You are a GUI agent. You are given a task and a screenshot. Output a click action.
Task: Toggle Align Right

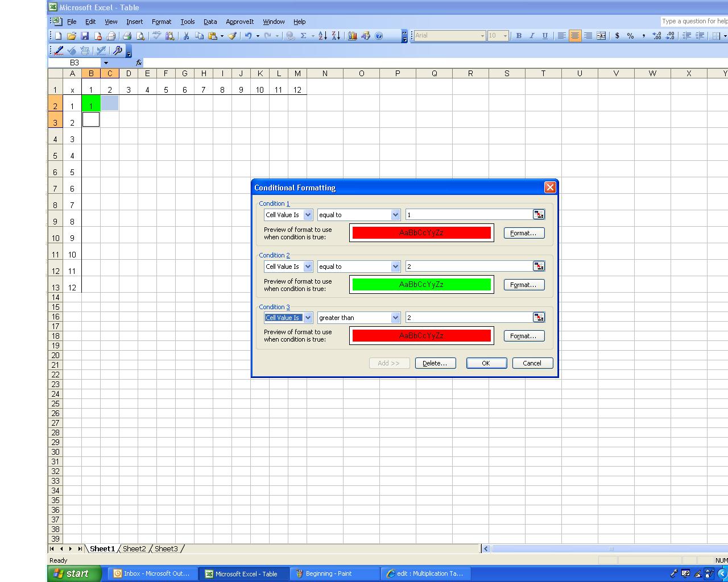click(588, 36)
